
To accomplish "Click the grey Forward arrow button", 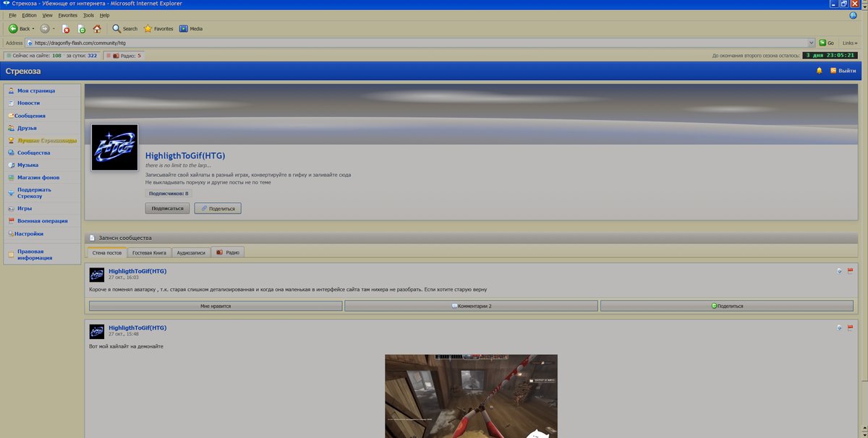I will click(x=45, y=29).
